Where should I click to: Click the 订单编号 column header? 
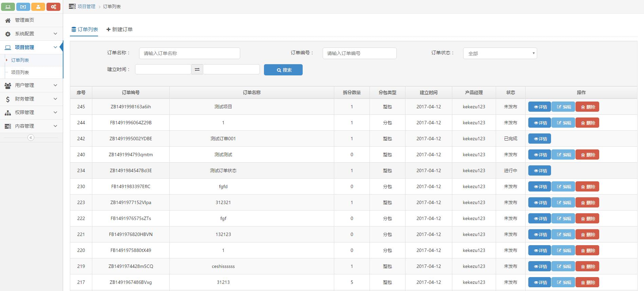(x=131, y=92)
